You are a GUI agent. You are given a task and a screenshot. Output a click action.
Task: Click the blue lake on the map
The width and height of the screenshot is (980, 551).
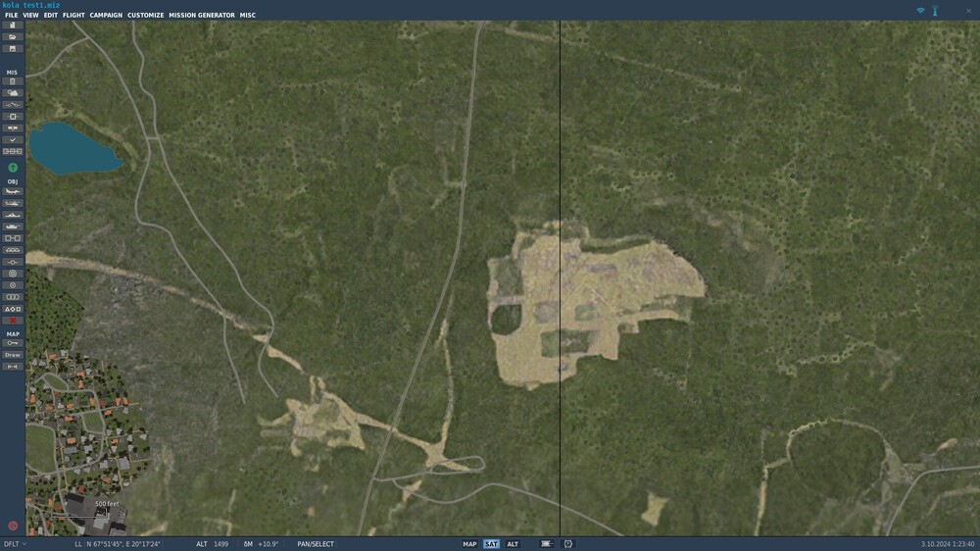click(73, 148)
